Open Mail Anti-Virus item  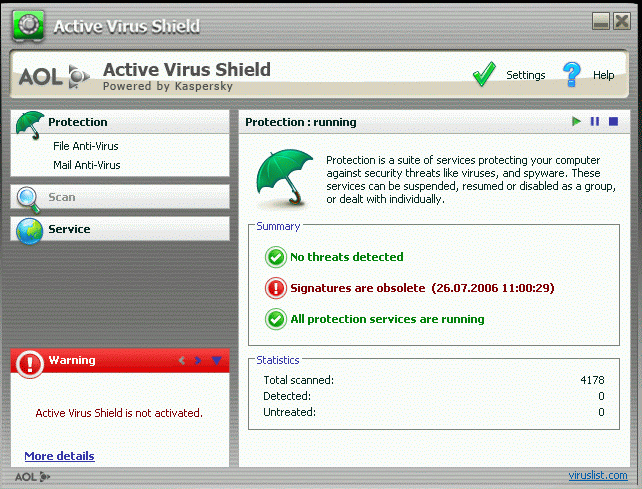pos(87,165)
